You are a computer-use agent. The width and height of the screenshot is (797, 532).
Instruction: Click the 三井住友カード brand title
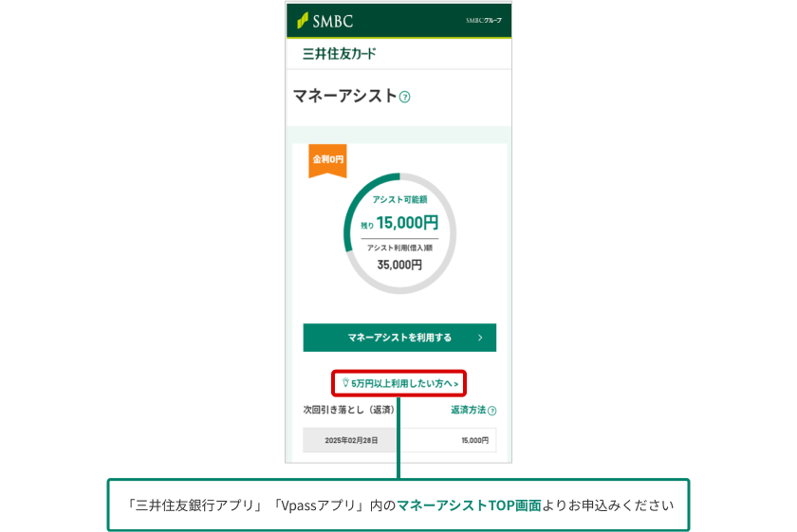(x=339, y=54)
